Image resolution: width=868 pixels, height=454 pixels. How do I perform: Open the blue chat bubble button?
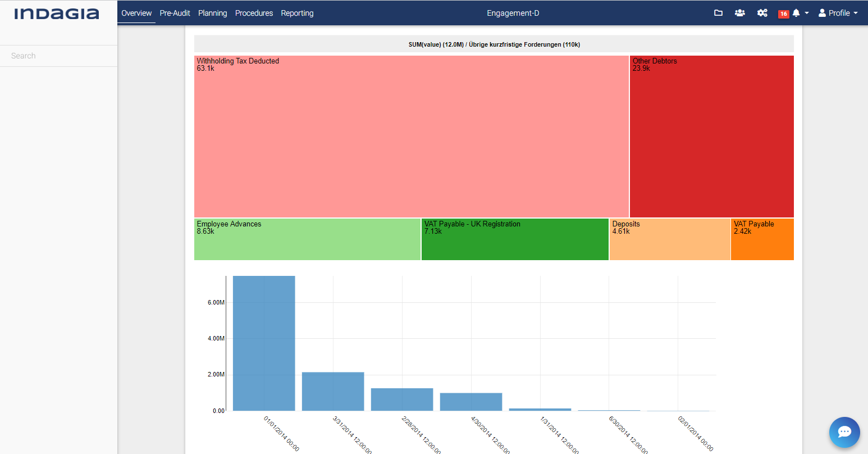tap(844, 432)
